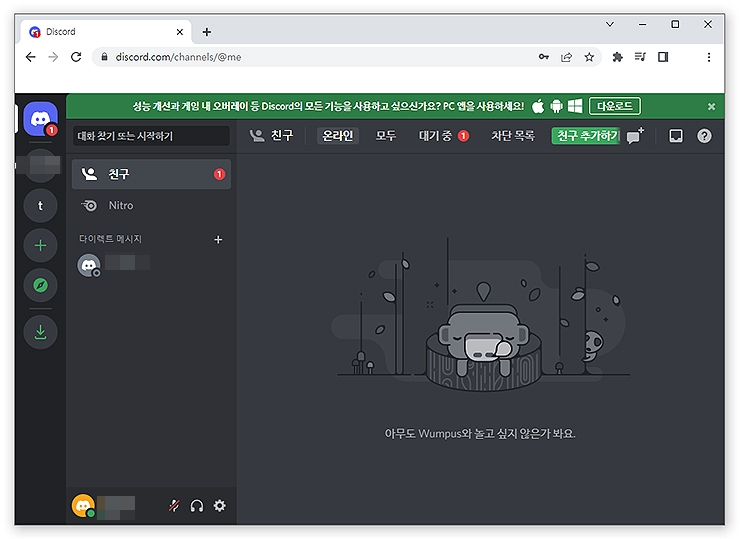Bookmark this page star icon

[589, 57]
